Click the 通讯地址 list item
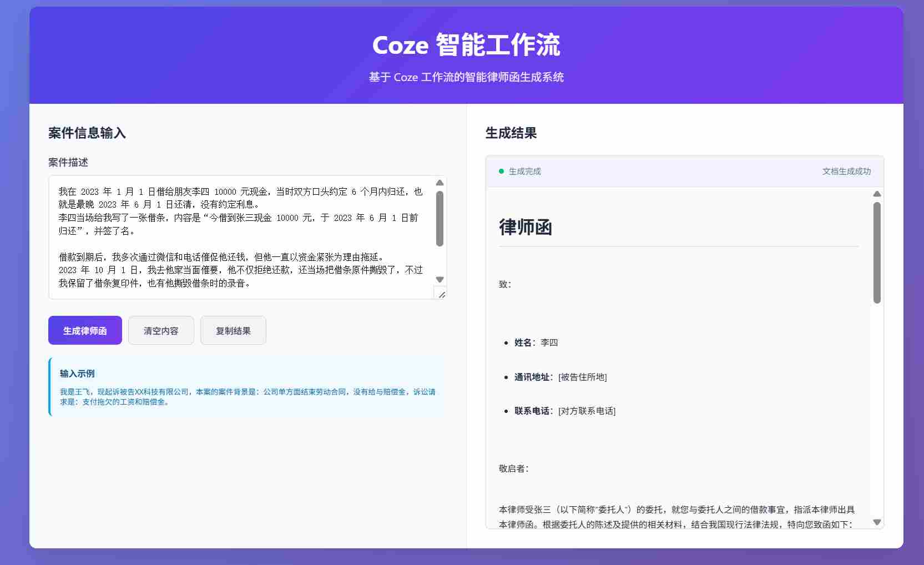924x565 pixels. pyautogui.click(x=561, y=377)
